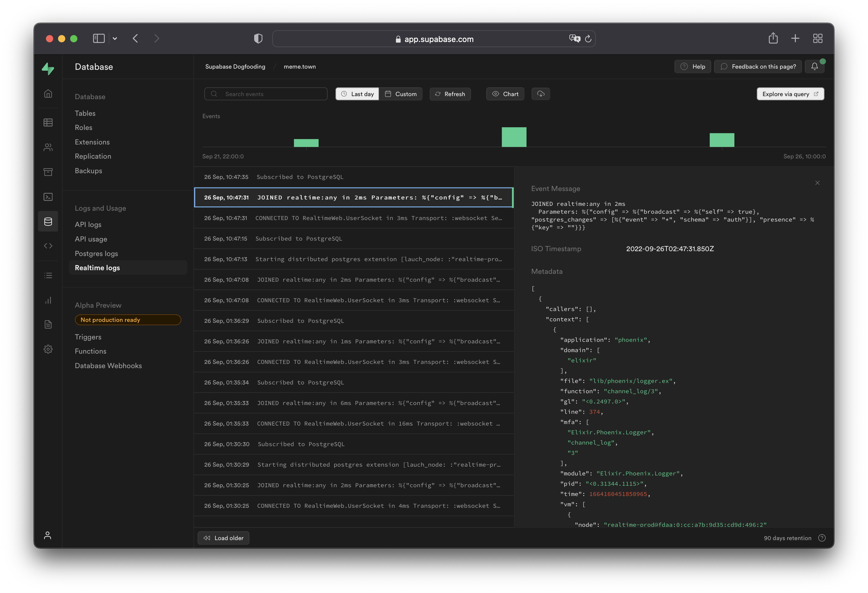
Task: Open the Authentication users sidebar icon
Action: [x=48, y=147]
